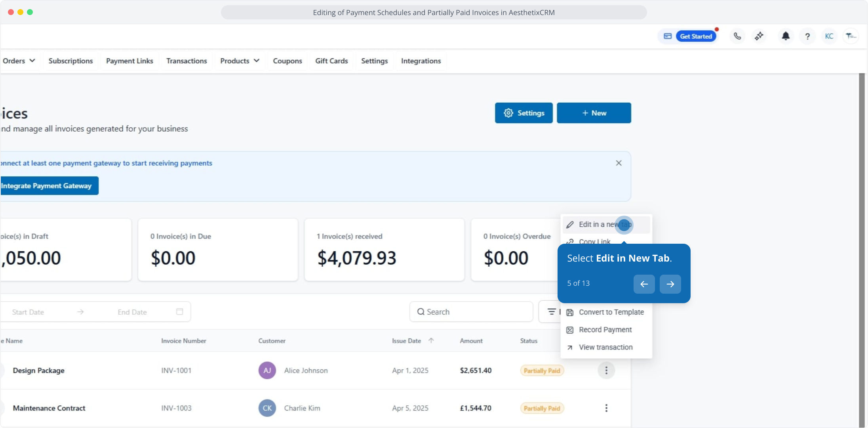Choose Convert to Template menu option
The image size is (868, 428).
point(611,312)
